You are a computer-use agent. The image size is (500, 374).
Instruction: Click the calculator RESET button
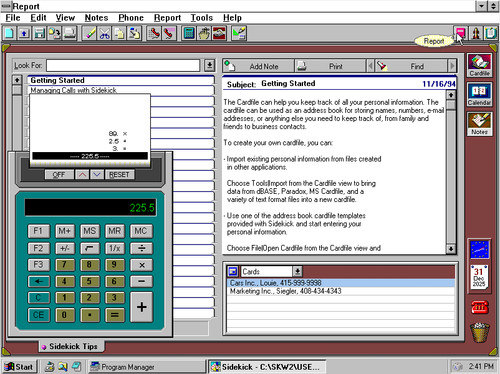click(119, 175)
